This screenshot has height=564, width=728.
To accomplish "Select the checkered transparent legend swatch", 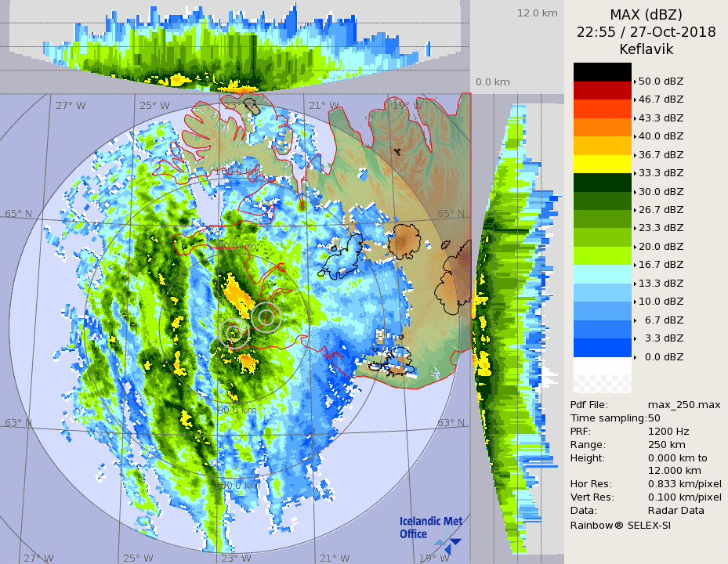I will click(x=602, y=384).
